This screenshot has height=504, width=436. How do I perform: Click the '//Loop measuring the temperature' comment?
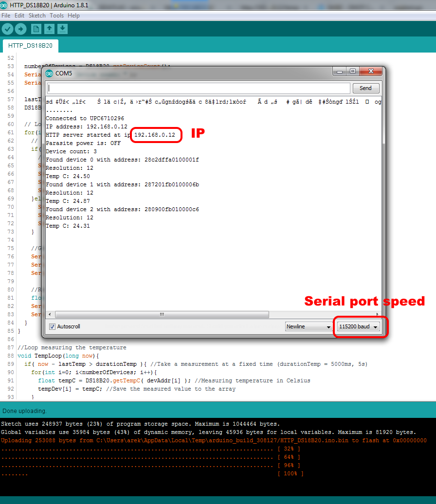pos(72,347)
